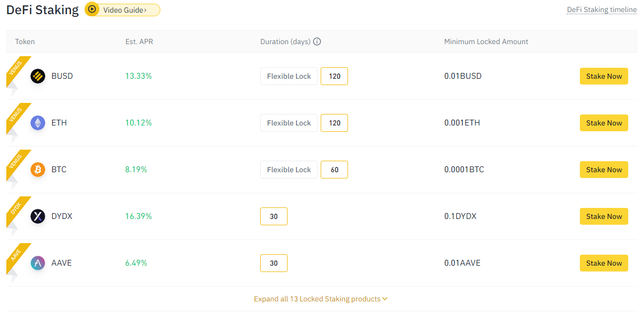Click the AAVE token icon

(38, 263)
